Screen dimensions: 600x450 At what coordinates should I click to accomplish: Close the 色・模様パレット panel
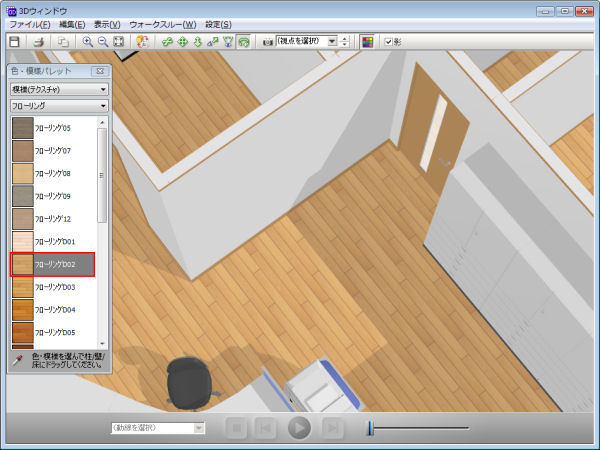point(99,72)
